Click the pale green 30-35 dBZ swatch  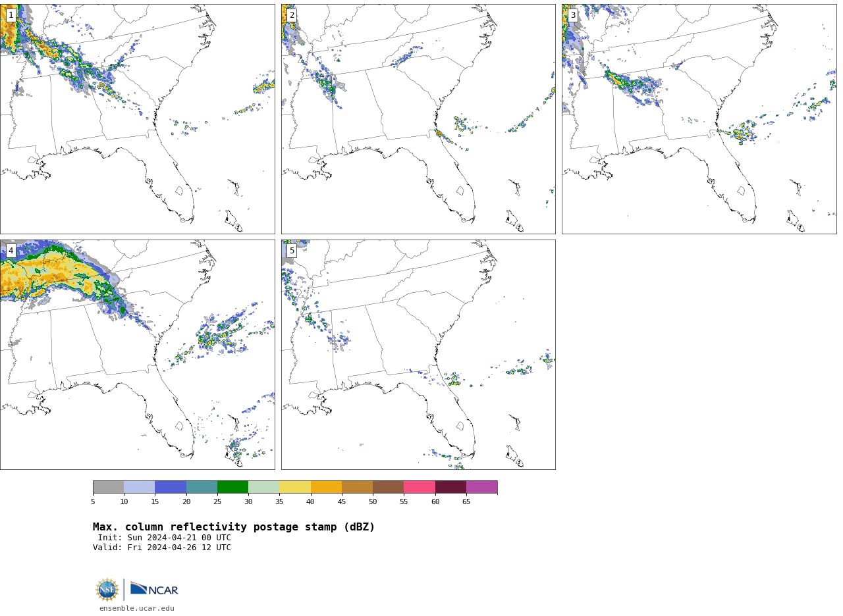263,487
